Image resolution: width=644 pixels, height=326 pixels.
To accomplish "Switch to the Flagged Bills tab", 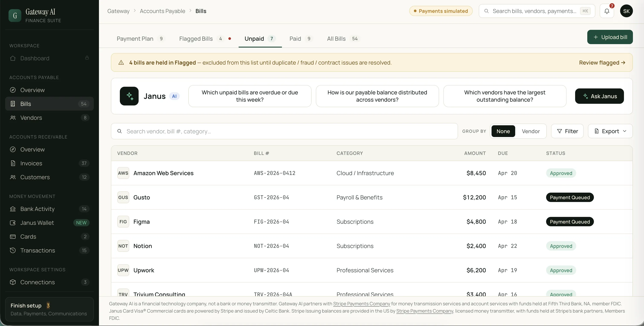I will (205, 39).
